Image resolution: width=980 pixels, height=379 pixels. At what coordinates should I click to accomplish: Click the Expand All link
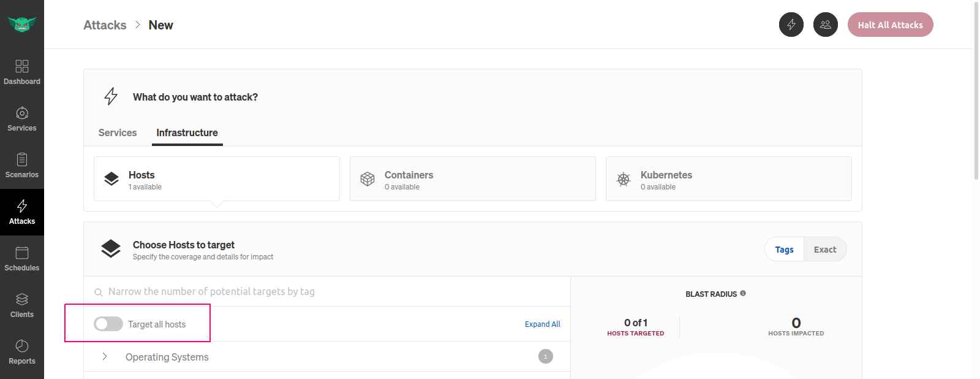[x=543, y=324]
